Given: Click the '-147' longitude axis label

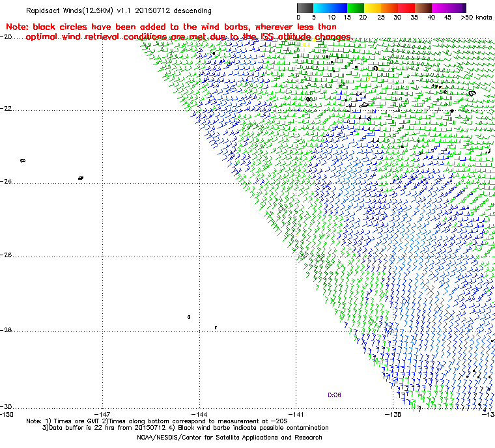Looking at the screenshot, I should tap(103, 414).
